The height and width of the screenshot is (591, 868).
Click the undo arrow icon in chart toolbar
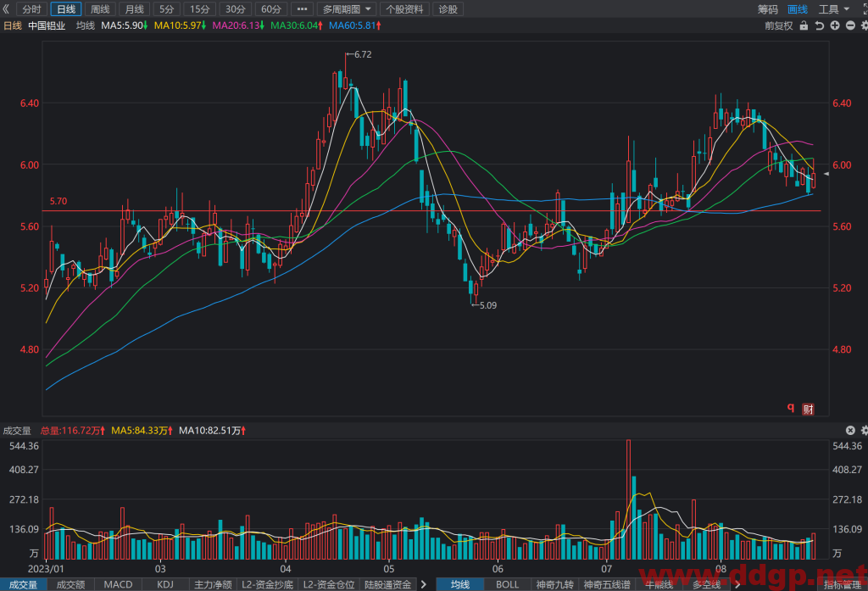pos(820,25)
